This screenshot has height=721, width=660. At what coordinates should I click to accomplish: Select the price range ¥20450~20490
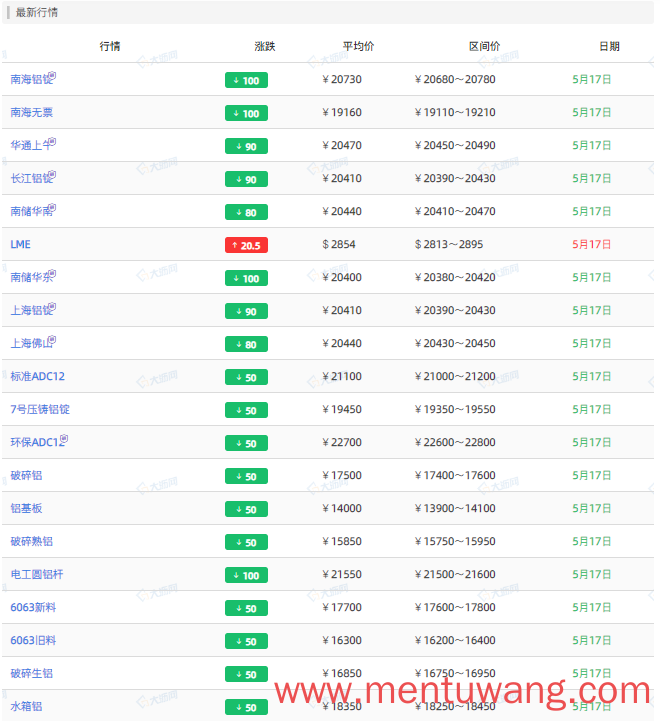click(455, 145)
